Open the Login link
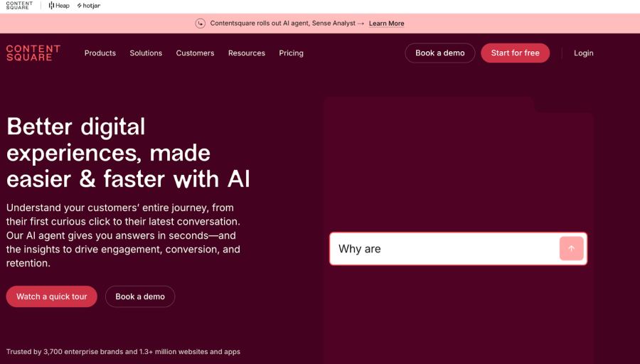Screen dimensions: 640x364 [583, 53]
